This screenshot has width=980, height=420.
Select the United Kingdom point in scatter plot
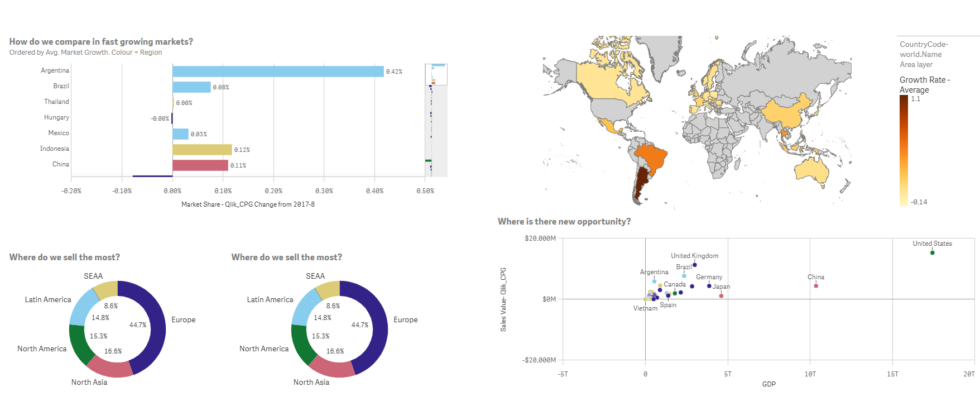[x=694, y=265]
